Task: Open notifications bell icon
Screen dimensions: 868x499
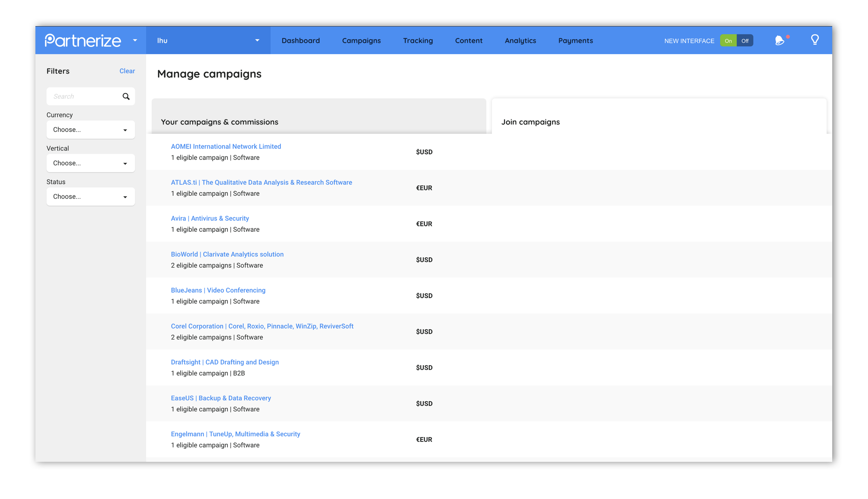Action: (x=780, y=40)
